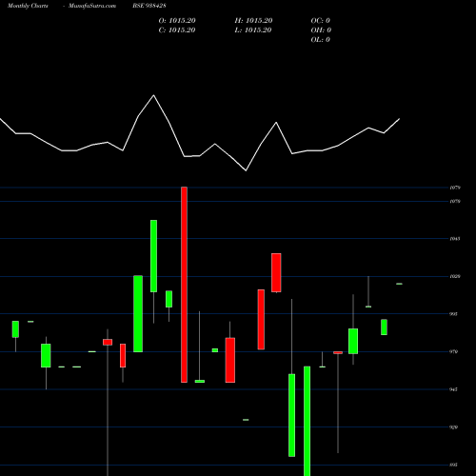Viewport: 476px width, 476px height.
Task: Click the "OC: 0" reading
Action: point(321,21)
